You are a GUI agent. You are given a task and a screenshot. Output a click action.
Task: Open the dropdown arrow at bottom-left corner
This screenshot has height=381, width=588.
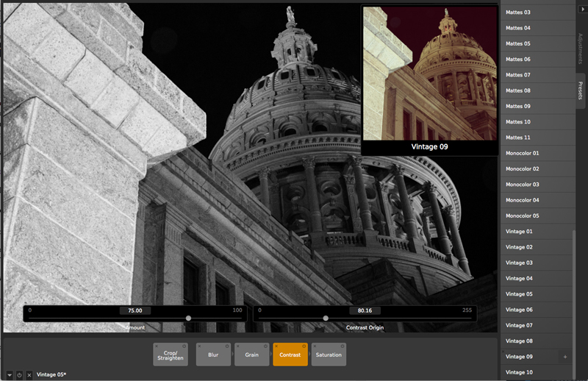pos(10,375)
